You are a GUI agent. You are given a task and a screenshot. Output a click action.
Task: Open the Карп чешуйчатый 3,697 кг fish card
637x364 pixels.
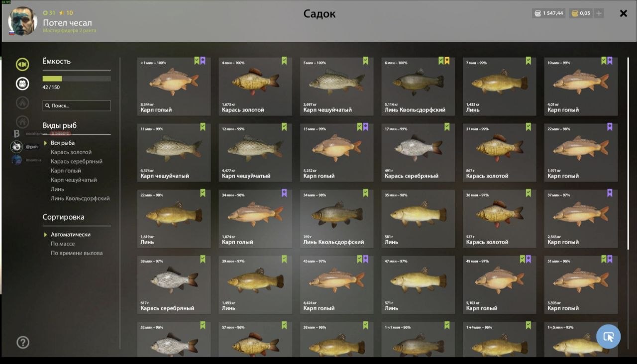pyautogui.click(x=336, y=86)
